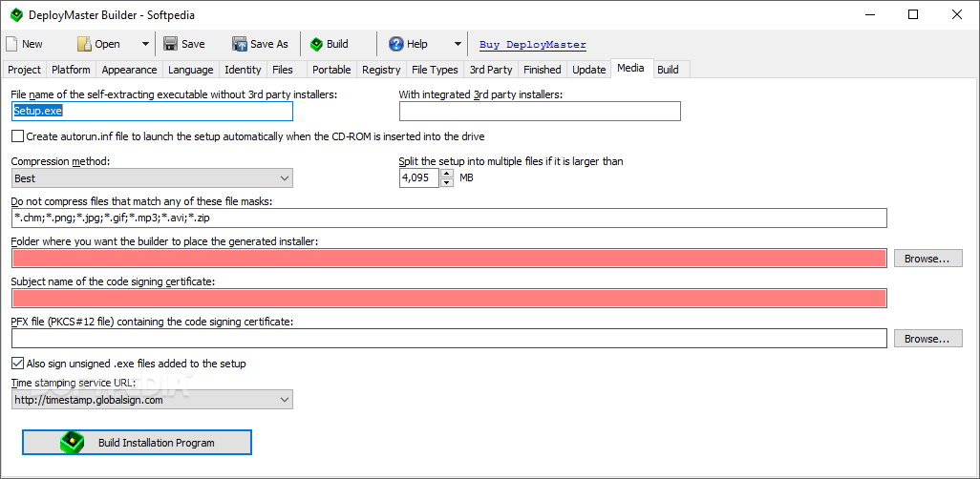Image resolution: width=980 pixels, height=479 pixels.
Task: Click the PFX file path field
Action: point(449,339)
